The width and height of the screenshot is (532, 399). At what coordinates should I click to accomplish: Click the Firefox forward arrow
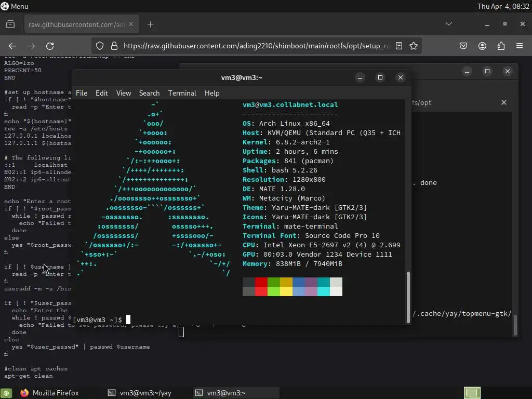31,46
